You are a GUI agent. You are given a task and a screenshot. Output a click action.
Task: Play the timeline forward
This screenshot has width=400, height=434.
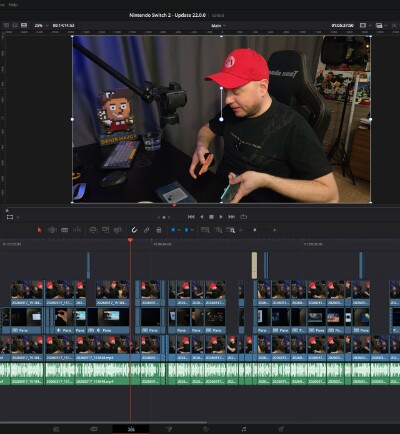(221, 217)
